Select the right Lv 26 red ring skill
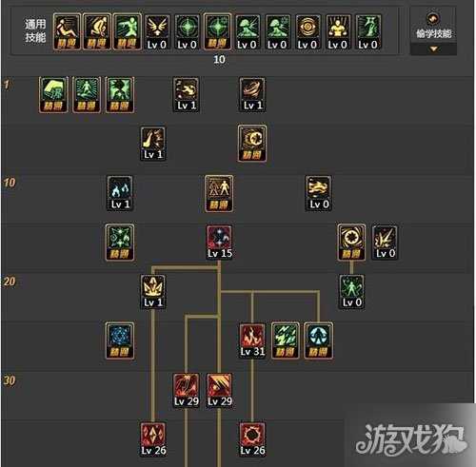Screen dimensions: 476x467 tap(252, 439)
